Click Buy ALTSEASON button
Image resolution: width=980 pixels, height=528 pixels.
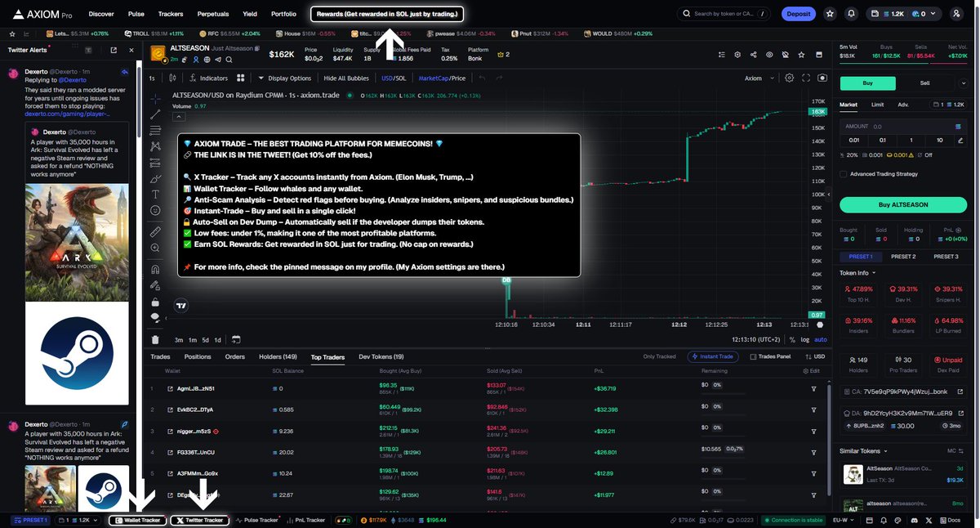coord(902,204)
